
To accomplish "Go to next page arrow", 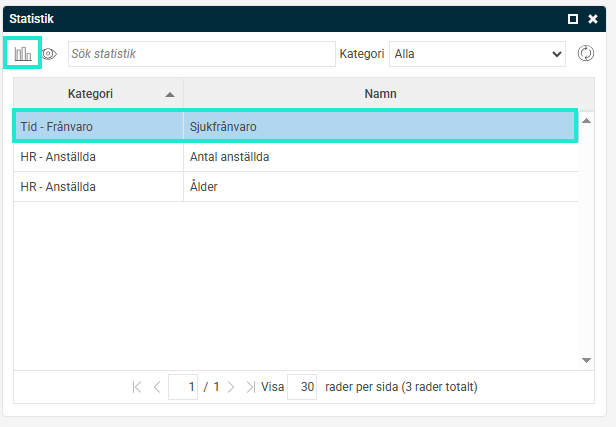I will [x=230, y=387].
